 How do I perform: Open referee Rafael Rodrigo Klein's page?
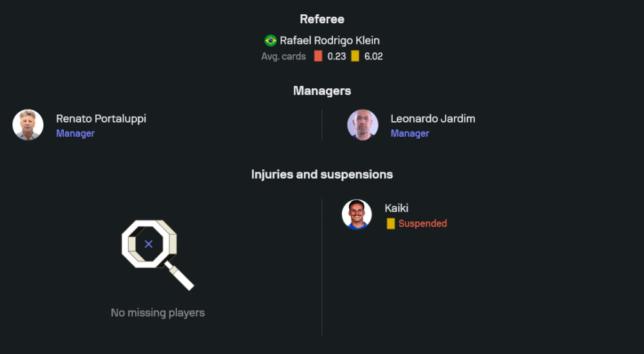coord(329,41)
